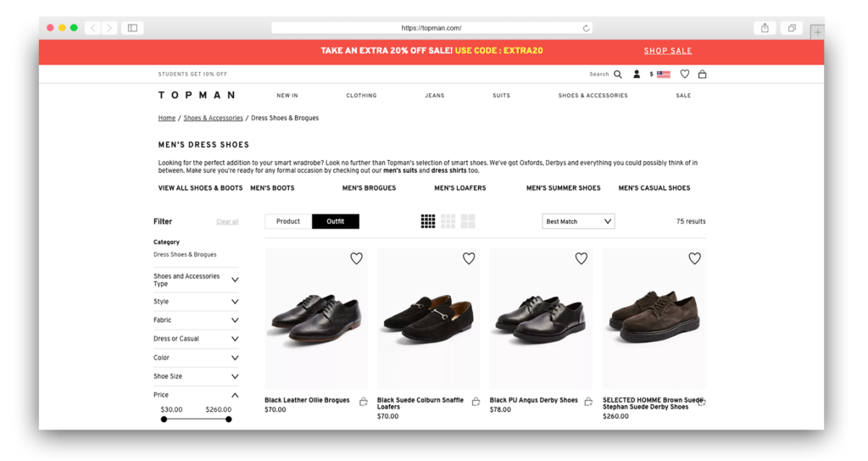Open the wishlist heart in header

(x=685, y=74)
